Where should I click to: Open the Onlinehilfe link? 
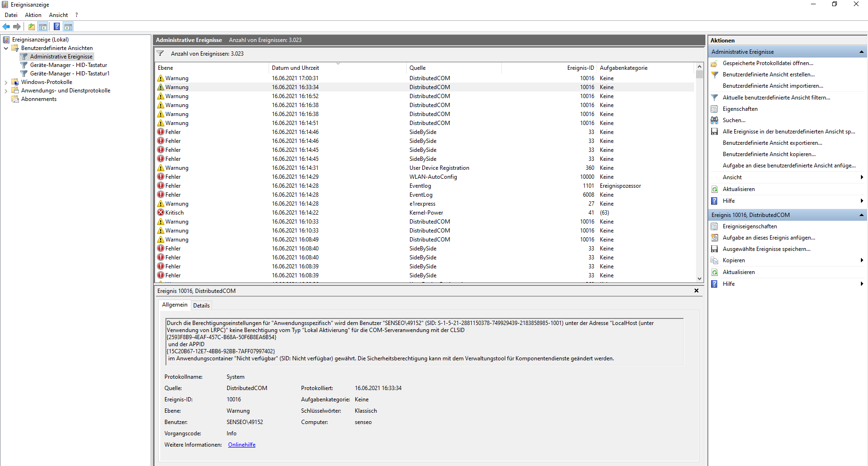point(241,445)
